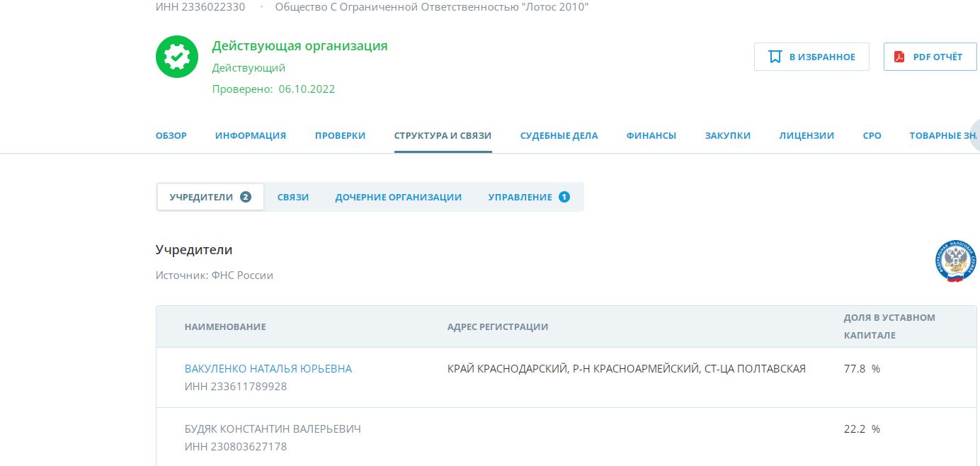The width and height of the screenshot is (980, 466).
Task: Click the Действующий status text
Action: click(x=249, y=68)
